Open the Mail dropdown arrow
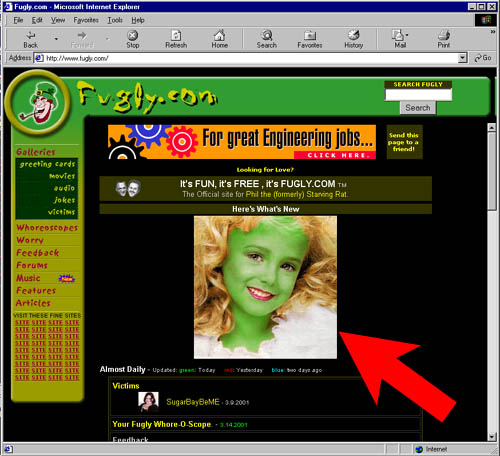This screenshot has height=456, width=500. [407, 35]
